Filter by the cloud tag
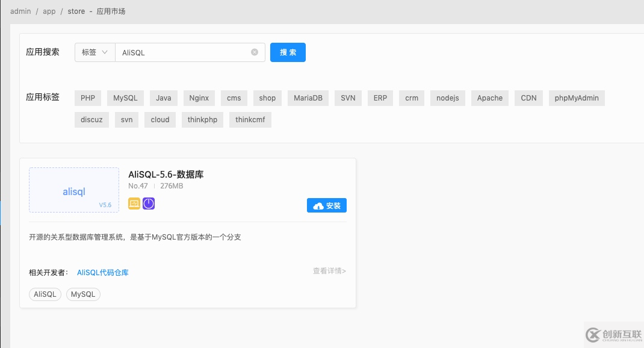The height and width of the screenshot is (348, 644). pos(160,120)
